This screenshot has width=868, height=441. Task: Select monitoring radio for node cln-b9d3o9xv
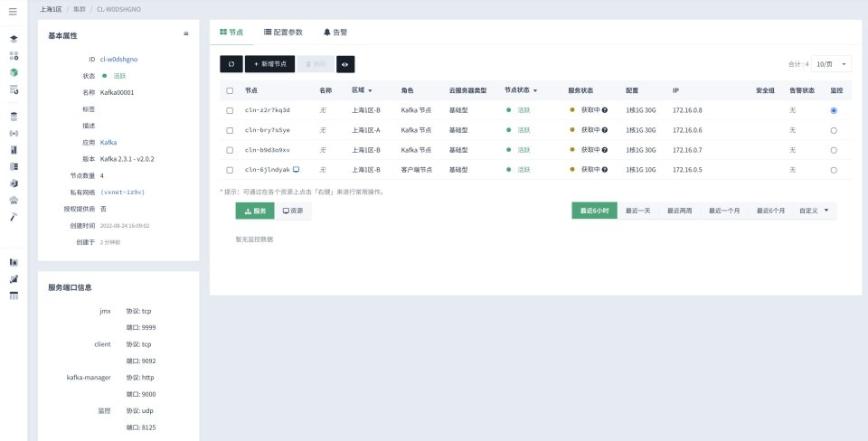click(x=833, y=150)
